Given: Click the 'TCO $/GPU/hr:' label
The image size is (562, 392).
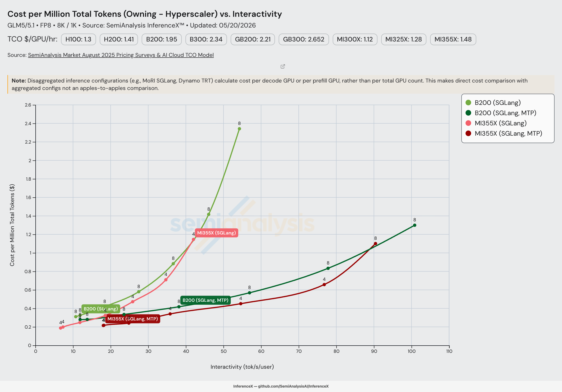Looking at the screenshot, I should [x=32, y=39].
